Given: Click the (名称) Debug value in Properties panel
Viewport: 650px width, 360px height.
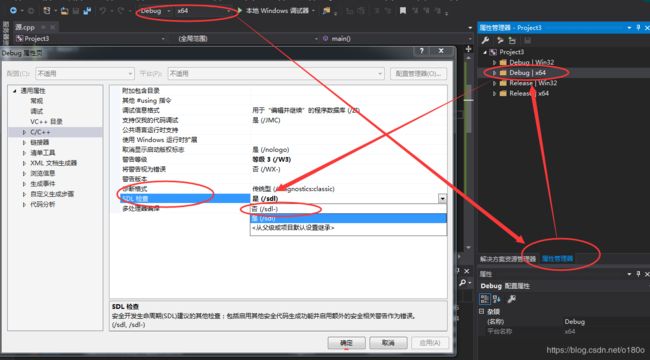Looking at the screenshot, I should coord(574,321).
